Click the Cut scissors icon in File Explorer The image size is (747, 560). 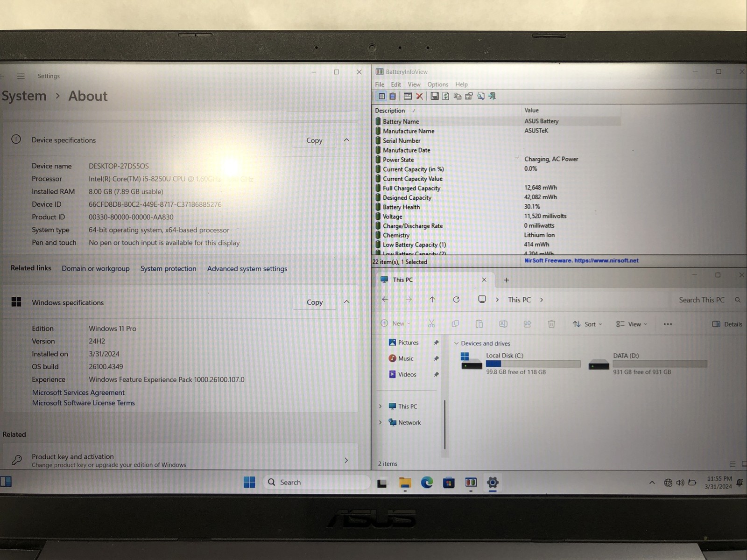click(x=431, y=324)
